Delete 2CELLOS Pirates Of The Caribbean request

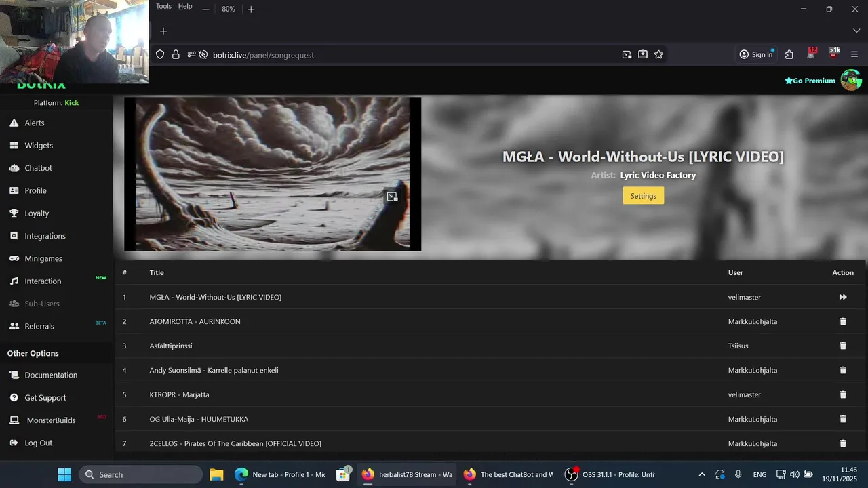(843, 443)
